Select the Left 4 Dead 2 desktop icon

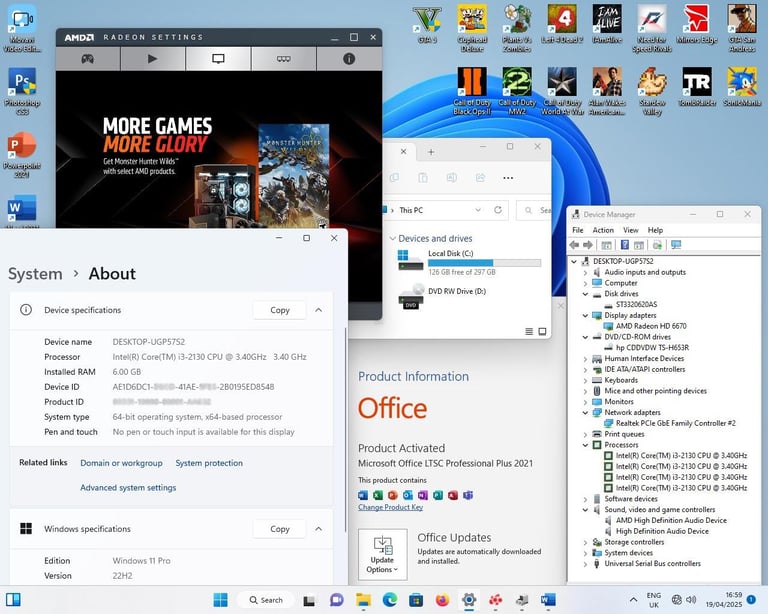(x=562, y=24)
